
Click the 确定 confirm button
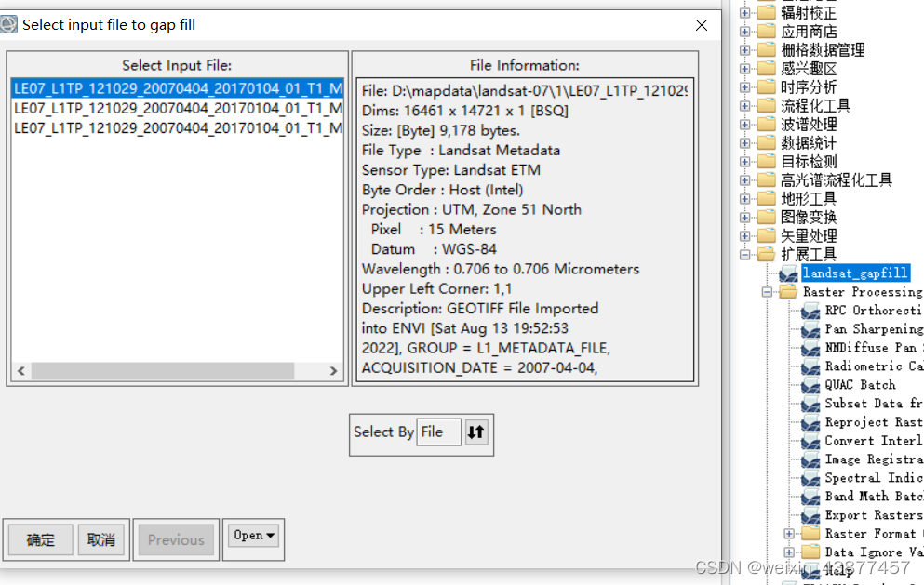pos(41,539)
